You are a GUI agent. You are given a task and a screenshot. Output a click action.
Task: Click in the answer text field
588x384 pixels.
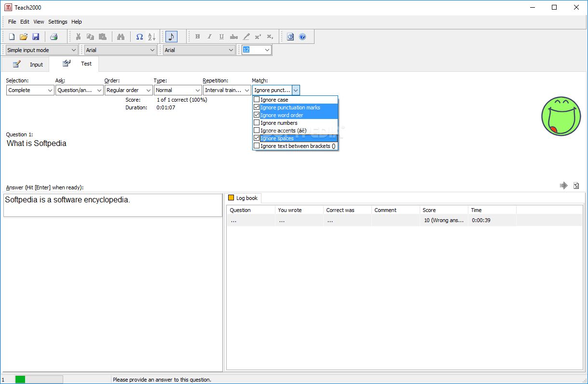pos(113,205)
